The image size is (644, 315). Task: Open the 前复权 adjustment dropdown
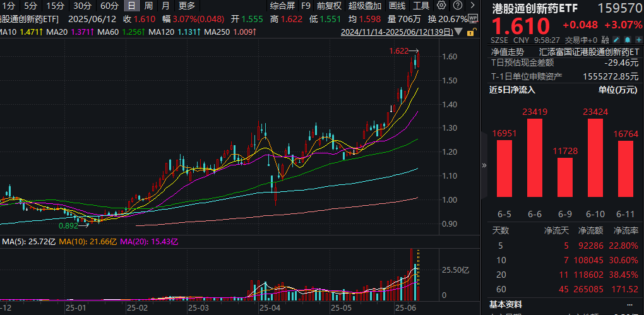(329, 6)
